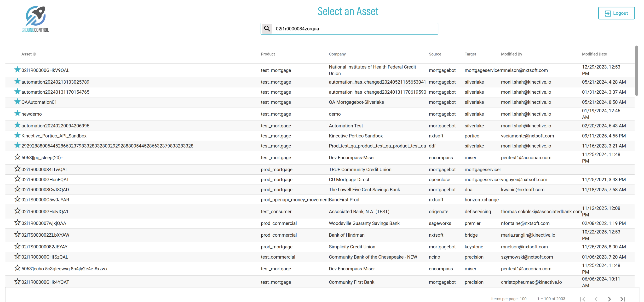The height and width of the screenshot is (302, 644).
Task: Sort by Company column header
Action: [337, 54]
